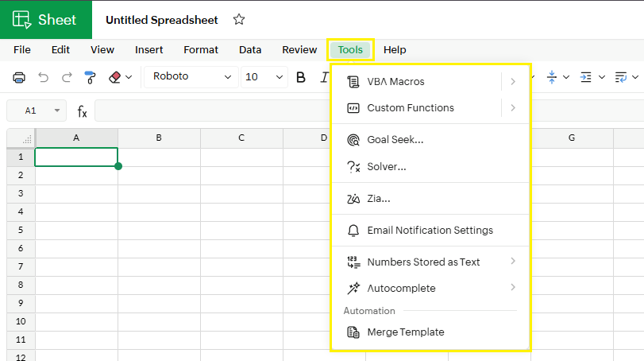Toggle bold formatting
Screen dimensions: 644x361
tap(301, 77)
